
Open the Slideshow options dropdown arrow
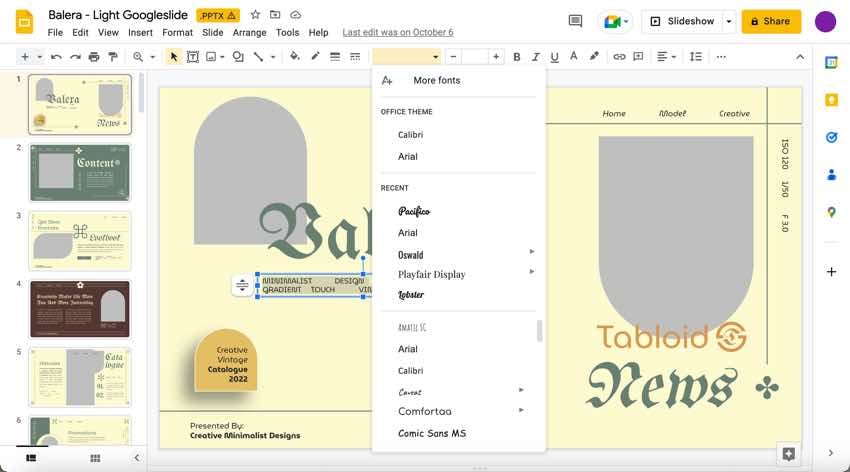coord(729,21)
